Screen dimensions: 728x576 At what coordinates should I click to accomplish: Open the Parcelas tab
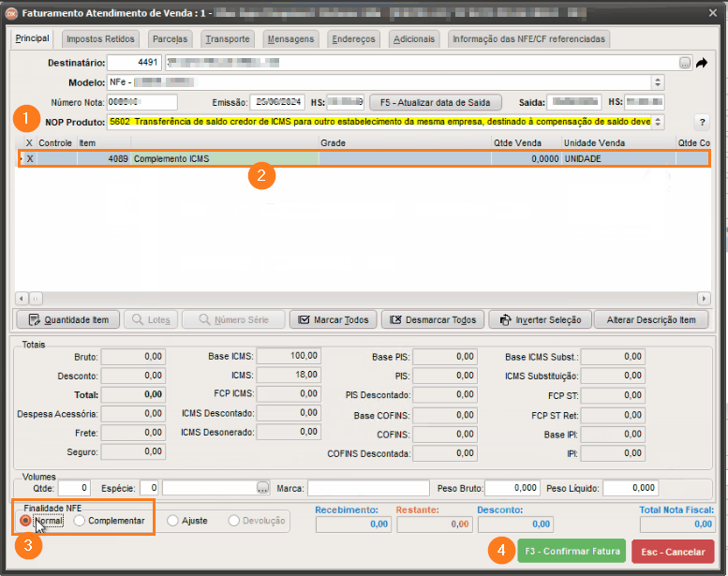(170, 39)
